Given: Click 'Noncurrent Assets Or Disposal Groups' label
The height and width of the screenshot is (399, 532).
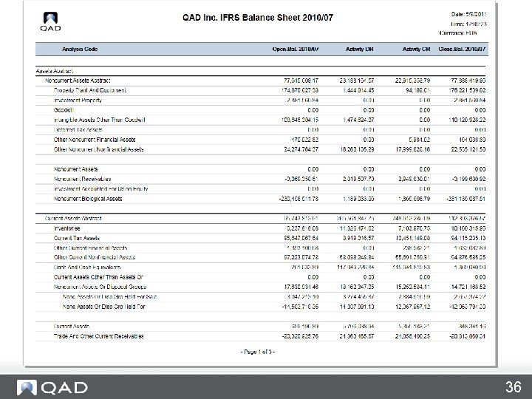Looking at the screenshot, I should [100, 287].
